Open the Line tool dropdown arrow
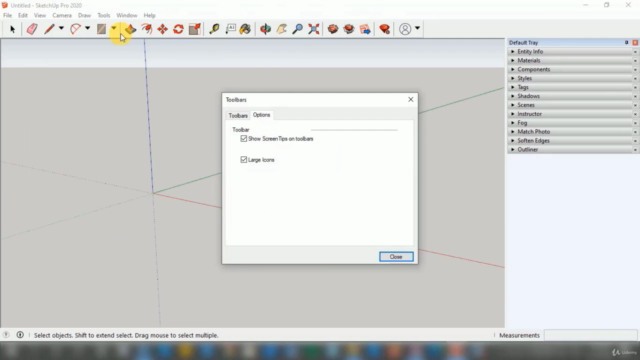This screenshot has width=640, height=360. [x=61, y=28]
